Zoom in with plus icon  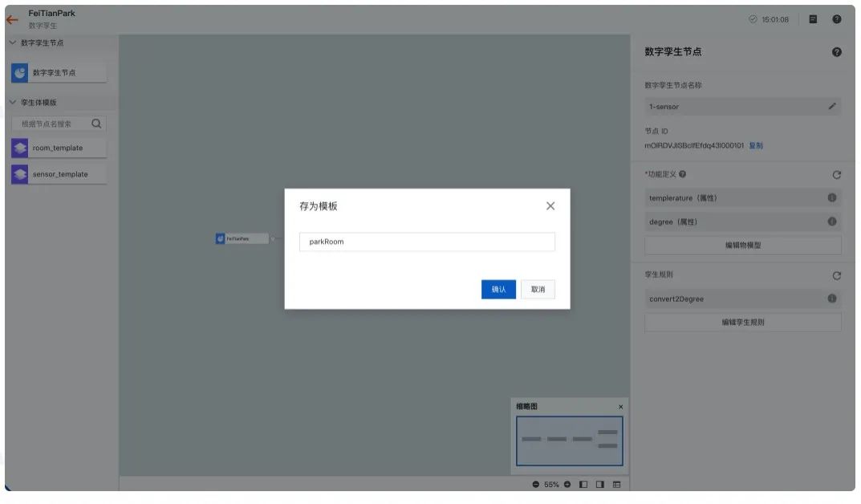pyautogui.click(x=567, y=484)
